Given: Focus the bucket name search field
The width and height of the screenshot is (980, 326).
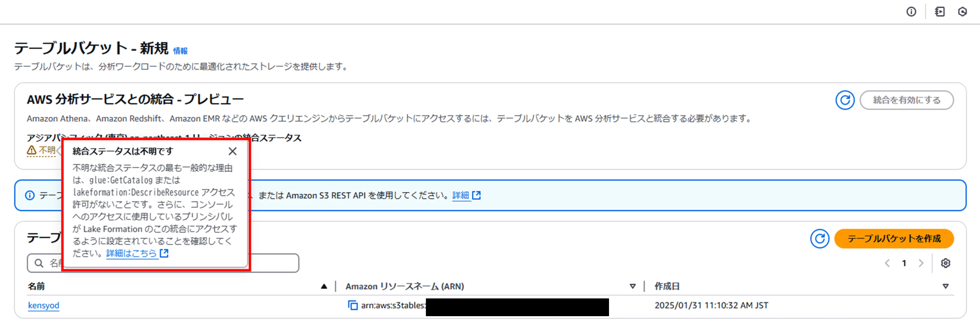Looking at the screenshot, I should pos(163,263).
